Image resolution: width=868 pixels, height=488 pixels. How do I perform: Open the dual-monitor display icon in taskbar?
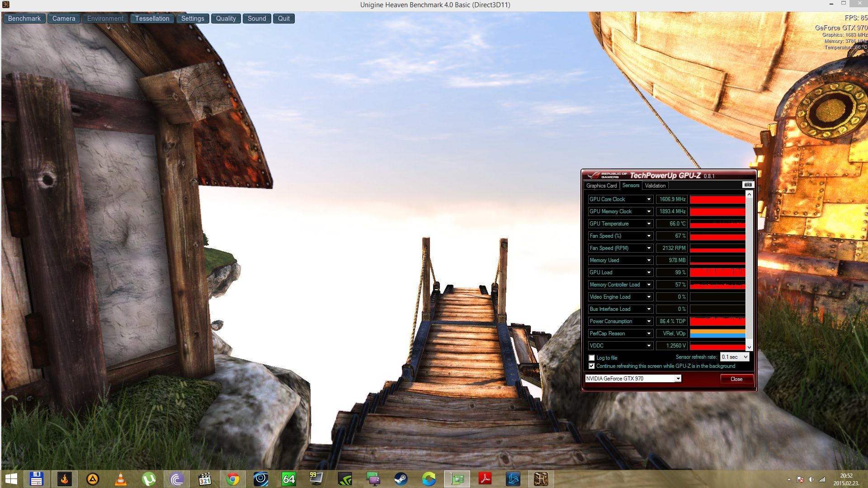tap(373, 479)
